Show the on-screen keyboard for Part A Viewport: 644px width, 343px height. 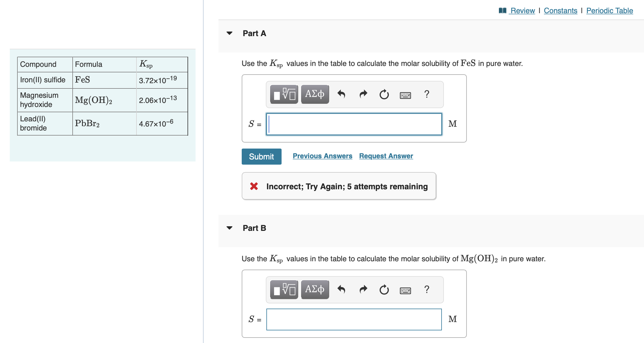tap(405, 95)
